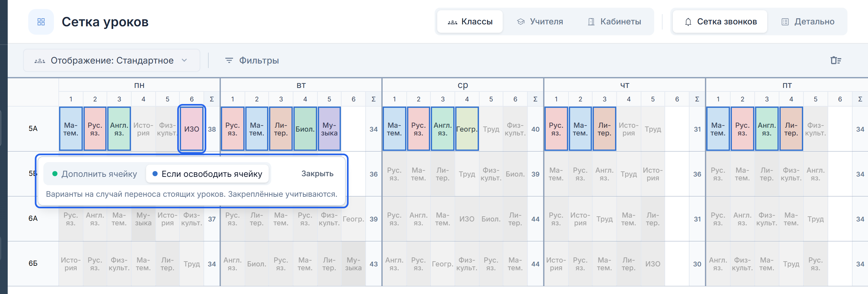Click Геогр. cell for 5А Wednesday
Image resolution: width=868 pixels, height=294 pixels.
[467, 129]
